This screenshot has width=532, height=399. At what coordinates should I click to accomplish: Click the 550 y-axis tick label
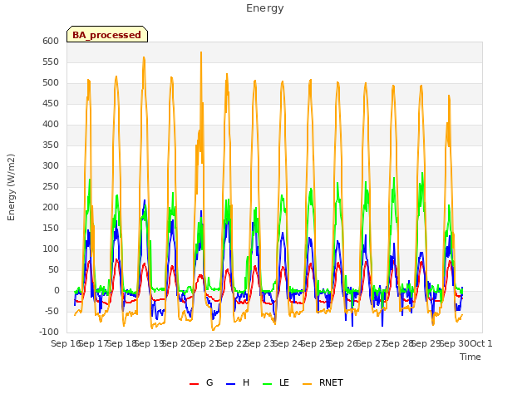(51, 62)
